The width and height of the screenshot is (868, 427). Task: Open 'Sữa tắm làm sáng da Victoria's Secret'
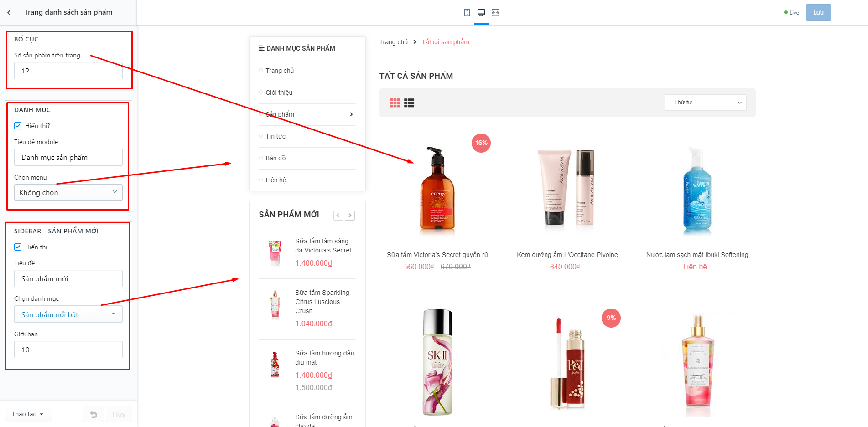[323, 246]
